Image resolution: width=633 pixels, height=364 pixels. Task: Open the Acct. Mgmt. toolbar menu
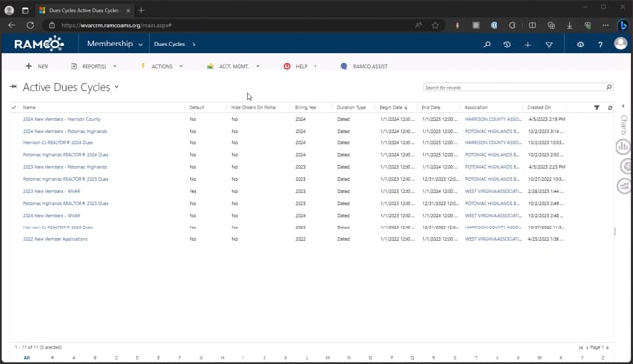click(233, 66)
